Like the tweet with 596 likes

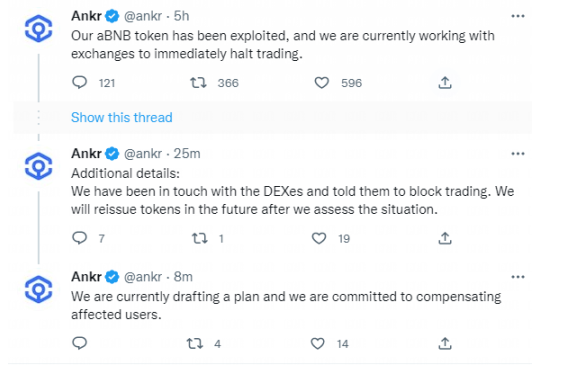(322, 83)
